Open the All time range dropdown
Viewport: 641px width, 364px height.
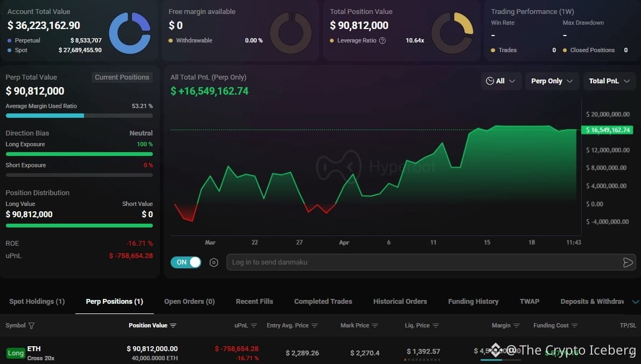pyautogui.click(x=501, y=81)
